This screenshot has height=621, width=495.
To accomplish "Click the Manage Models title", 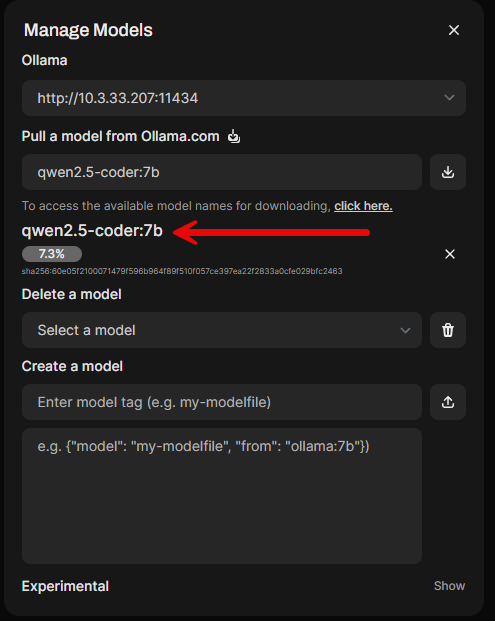I will pos(88,30).
